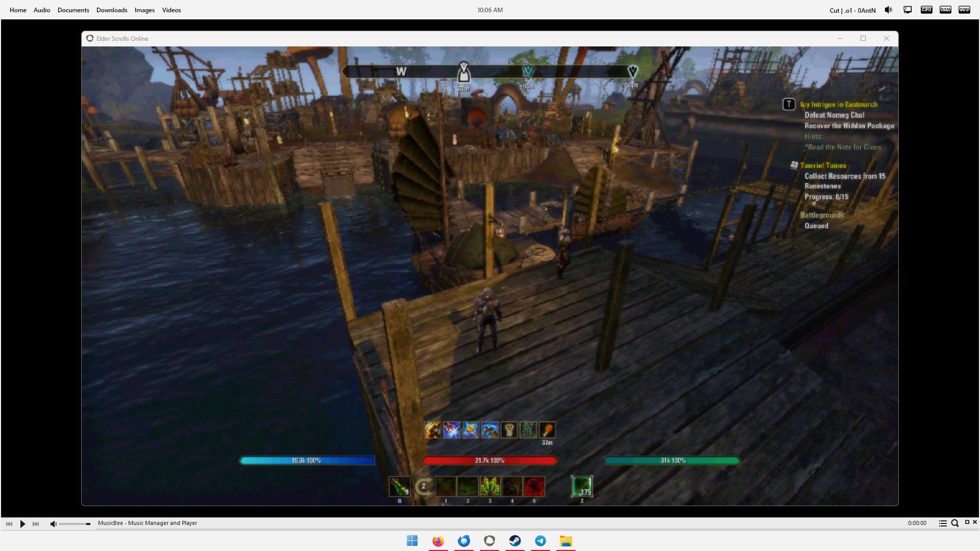
Task: Click the weapon swap arrows icon
Action: pyautogui.click(x=423, y=487)
